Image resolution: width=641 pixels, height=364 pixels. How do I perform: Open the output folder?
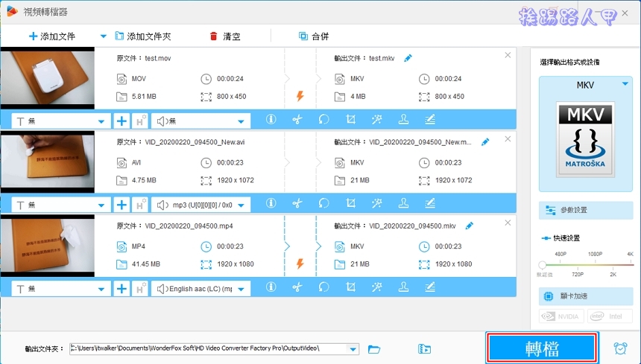point(374,349)
